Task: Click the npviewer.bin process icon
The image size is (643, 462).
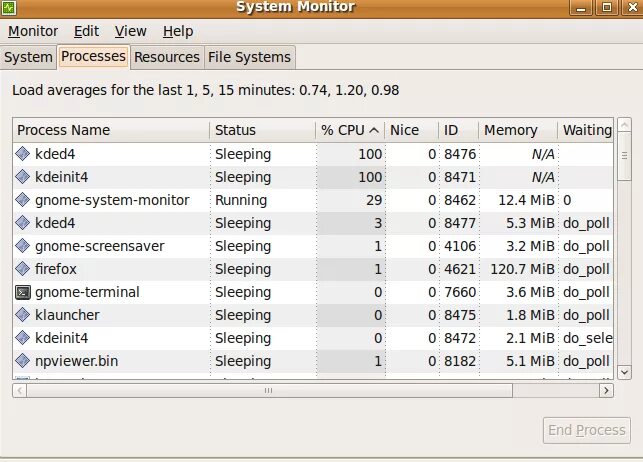Action: tap(24, 362)
